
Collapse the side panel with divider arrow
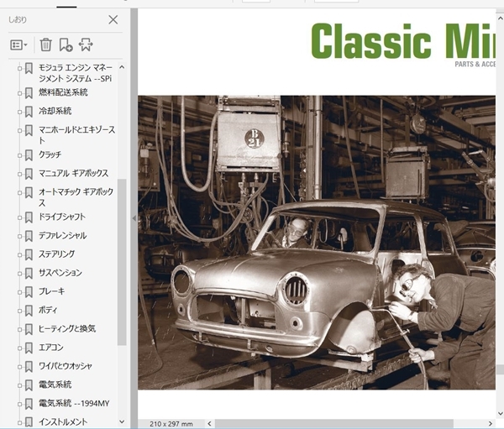pos(134,218)
